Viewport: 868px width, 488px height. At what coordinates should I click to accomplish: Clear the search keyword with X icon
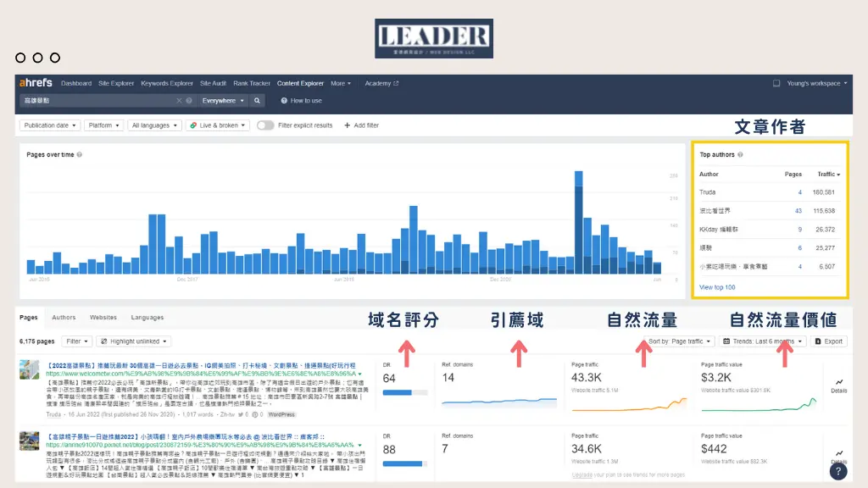(179, 100)
